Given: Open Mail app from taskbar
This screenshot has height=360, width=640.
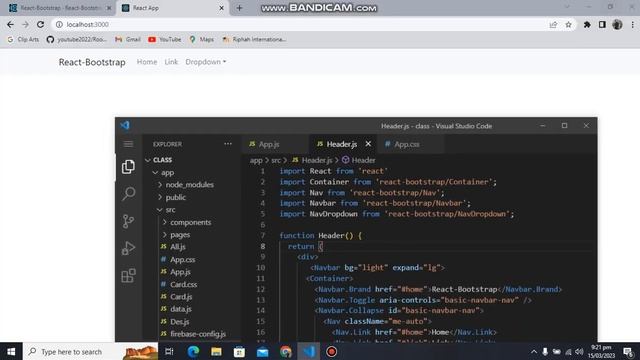Looking at the screenshot, I should pyautogui.click(x=262, y=351).
